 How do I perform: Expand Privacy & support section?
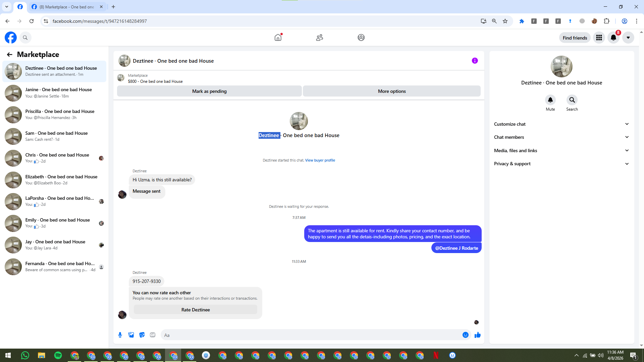click(561, 164)
